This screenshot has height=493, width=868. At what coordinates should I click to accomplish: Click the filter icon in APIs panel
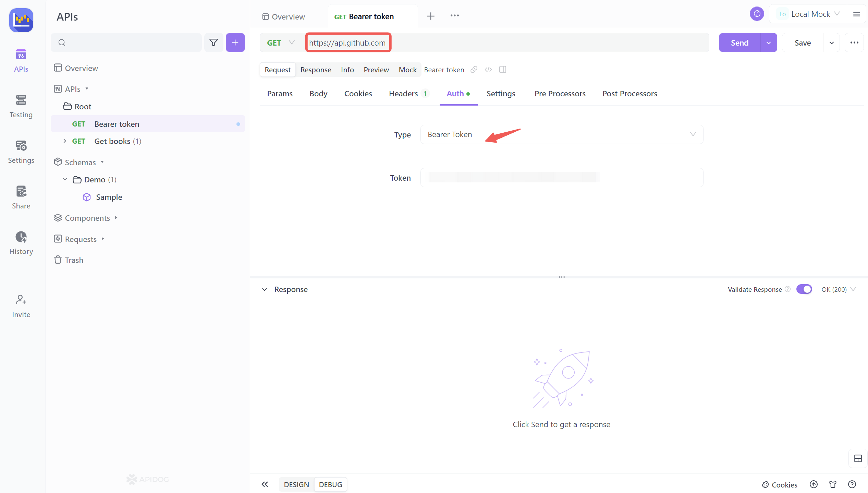[213, 42]
